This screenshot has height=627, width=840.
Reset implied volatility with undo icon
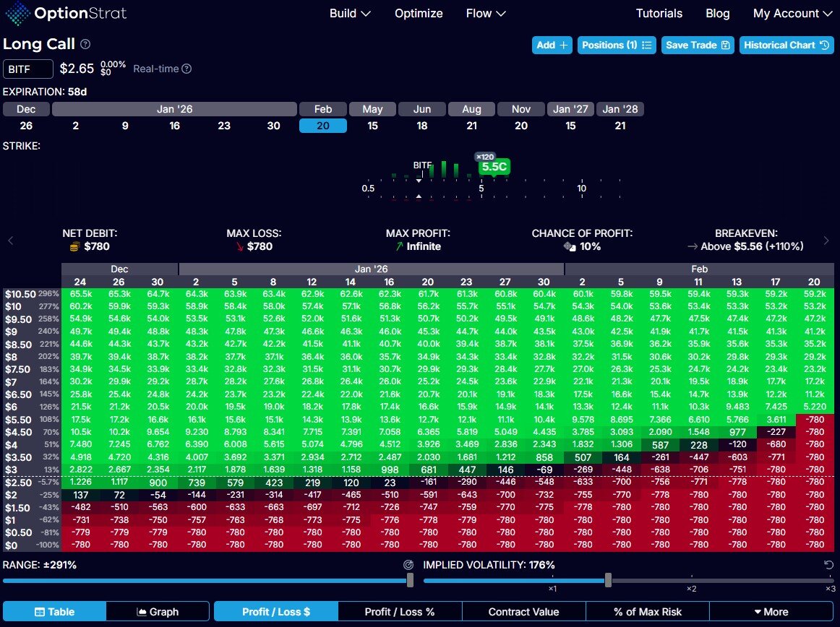click(x=828, y=565)
